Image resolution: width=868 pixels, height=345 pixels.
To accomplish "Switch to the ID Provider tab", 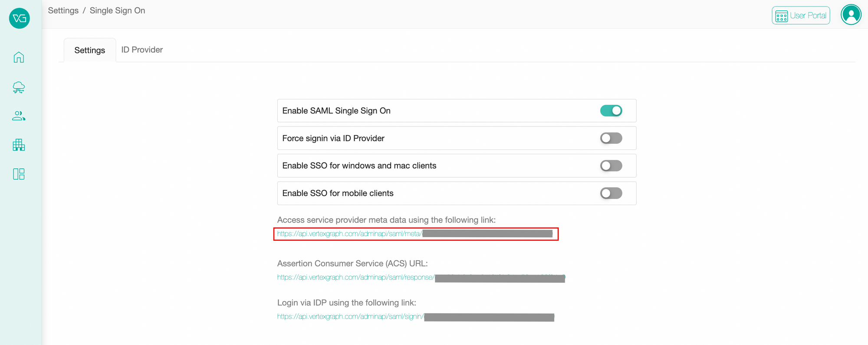I will point(142,50).
